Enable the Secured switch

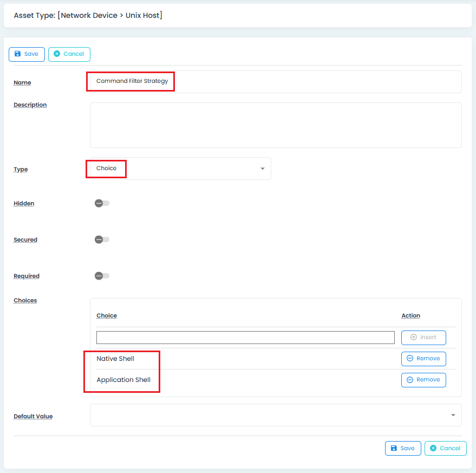tap(102, 239)
